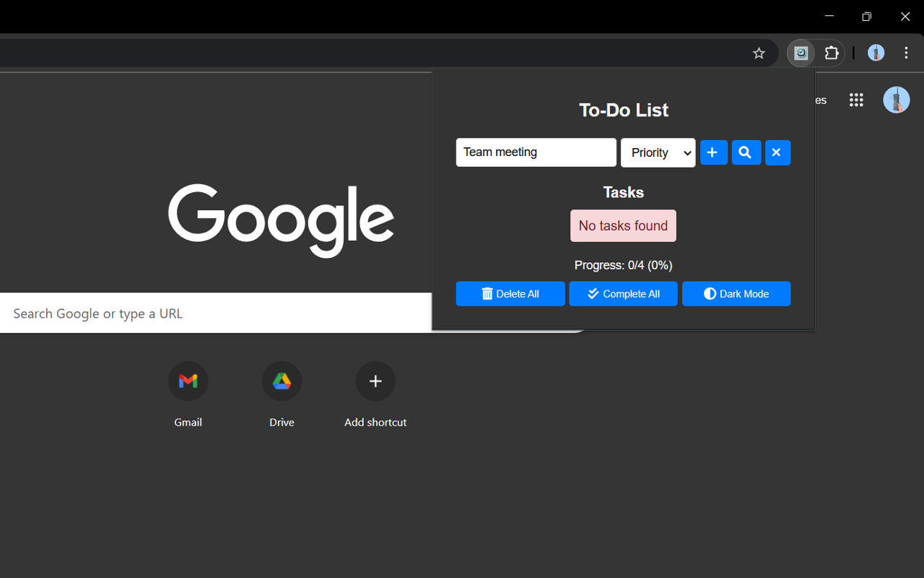Click the plus icon to add task
Screen dimensions: 924x578
tap(713, 152)
